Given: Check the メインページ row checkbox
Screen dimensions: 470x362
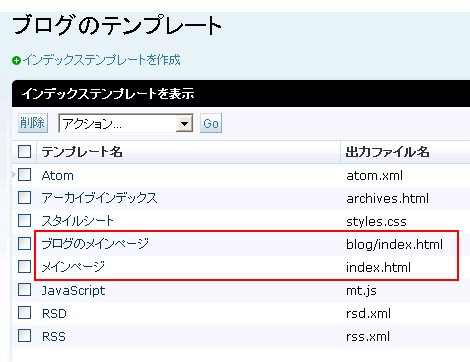Looking at the screenshot, I should (24, 267).
